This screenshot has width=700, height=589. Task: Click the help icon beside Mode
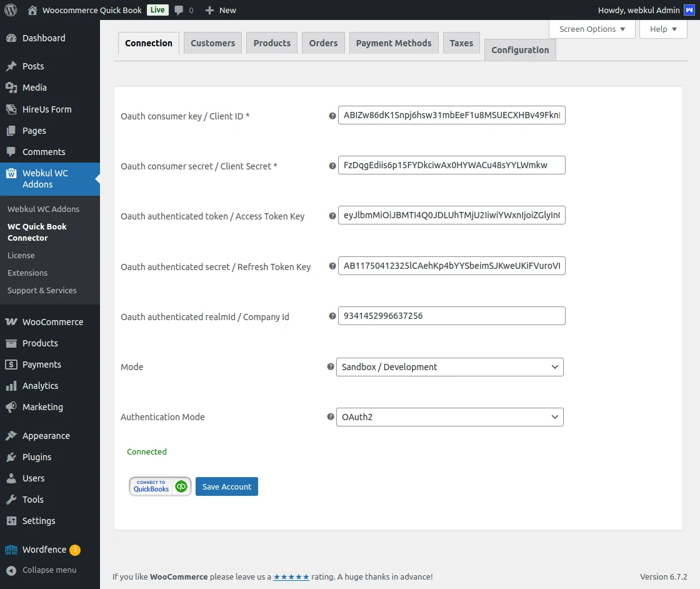pos(331,367)
